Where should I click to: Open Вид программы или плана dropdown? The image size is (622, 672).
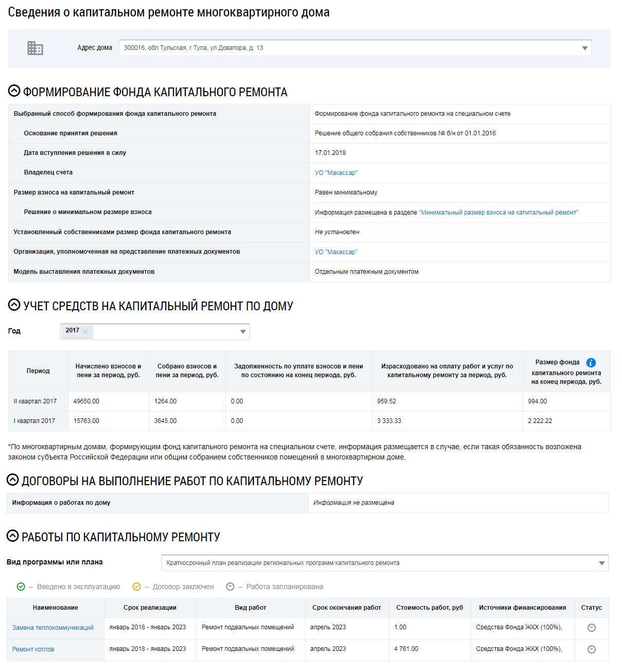click(x=601, y=563)
